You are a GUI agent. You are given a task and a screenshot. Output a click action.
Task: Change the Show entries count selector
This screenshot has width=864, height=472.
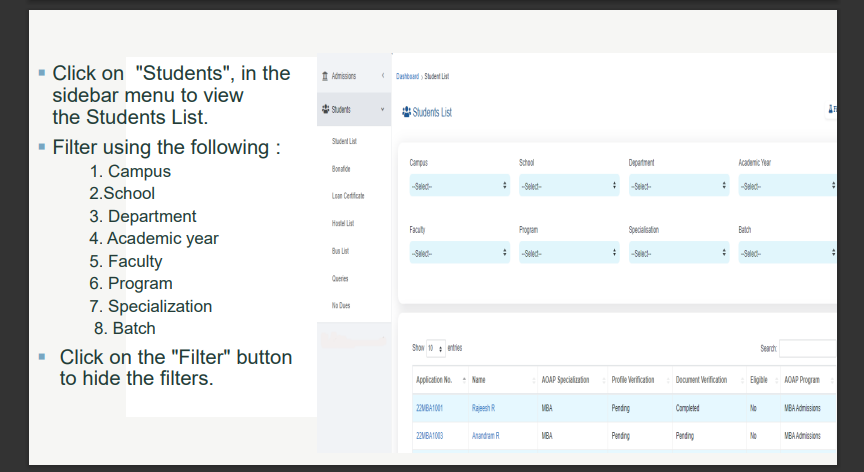point(436,348)
